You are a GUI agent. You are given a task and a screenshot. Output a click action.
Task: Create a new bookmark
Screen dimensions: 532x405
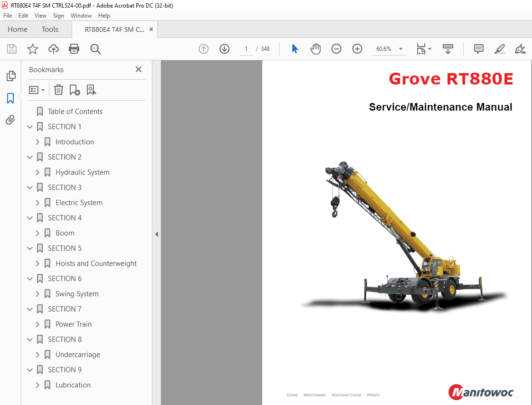pyautogui.click(x=74, y=90)
